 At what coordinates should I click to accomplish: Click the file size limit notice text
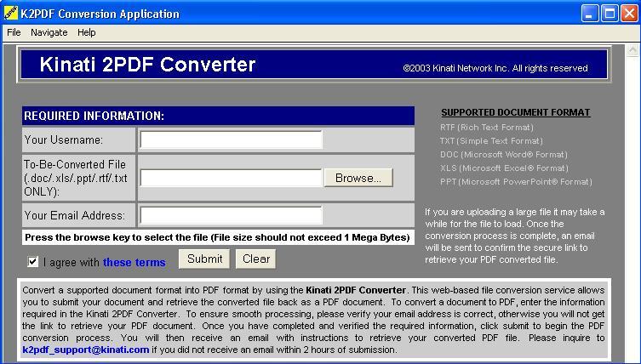click(217, 237)
